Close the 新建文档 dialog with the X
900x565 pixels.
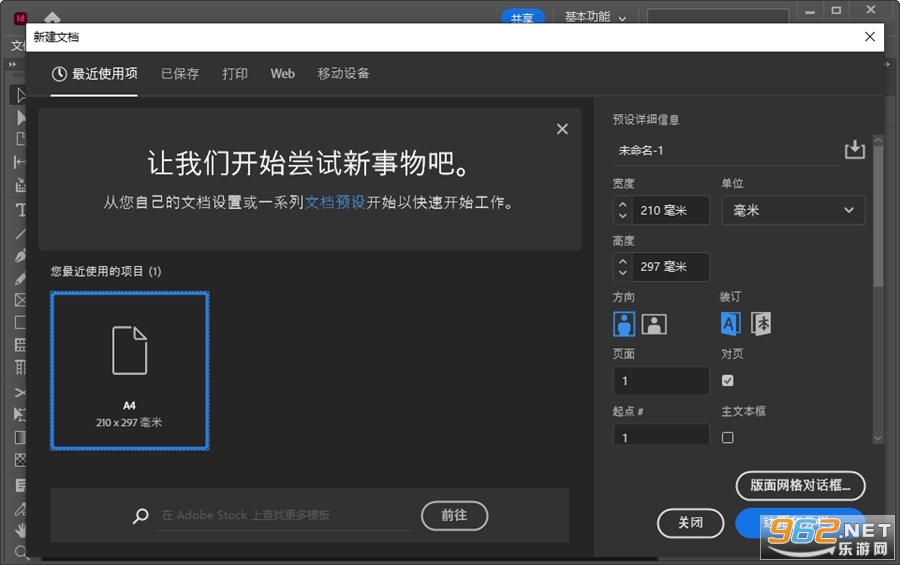(870, 37)
